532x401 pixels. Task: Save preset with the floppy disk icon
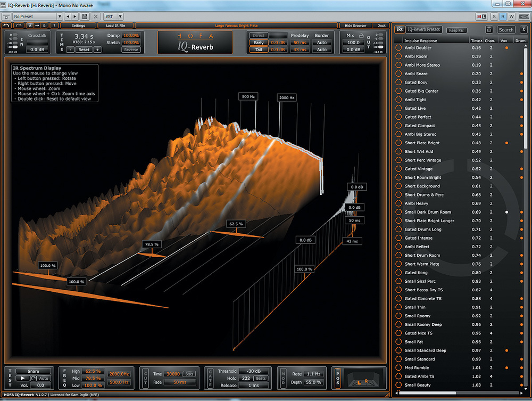coord(85,17)
